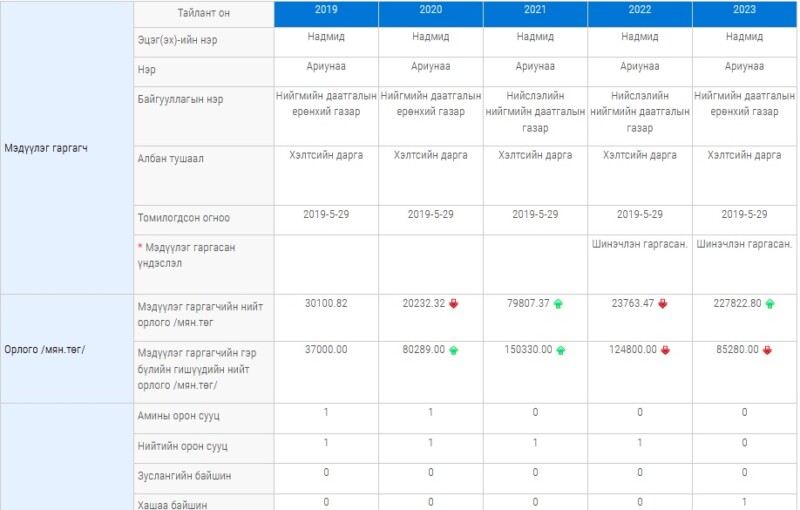Click red down arrow beside 124800.00
Viewport: 800px width, 510px height.
click(x=665, y=350)
